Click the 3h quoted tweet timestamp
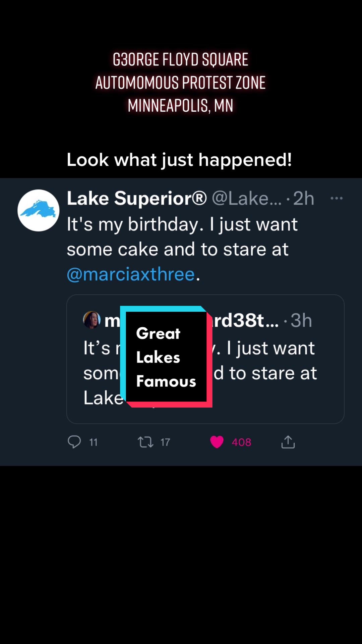 (301, 320)
